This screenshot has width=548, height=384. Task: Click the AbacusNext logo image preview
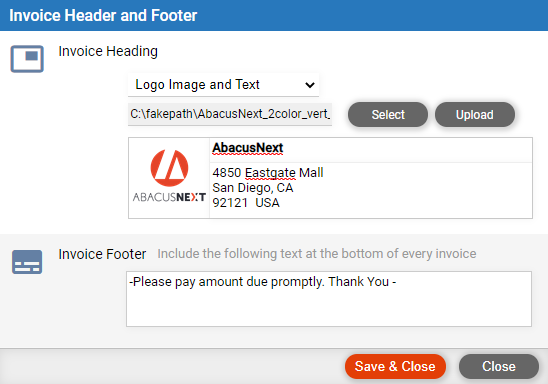(x=169, y=177)
